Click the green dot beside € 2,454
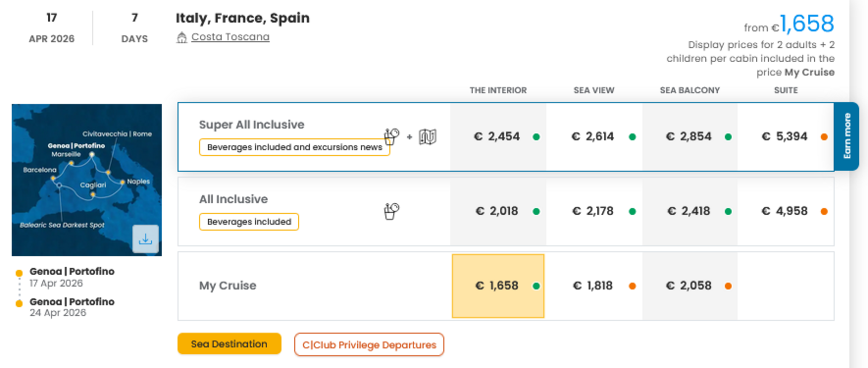 (536, 137)
